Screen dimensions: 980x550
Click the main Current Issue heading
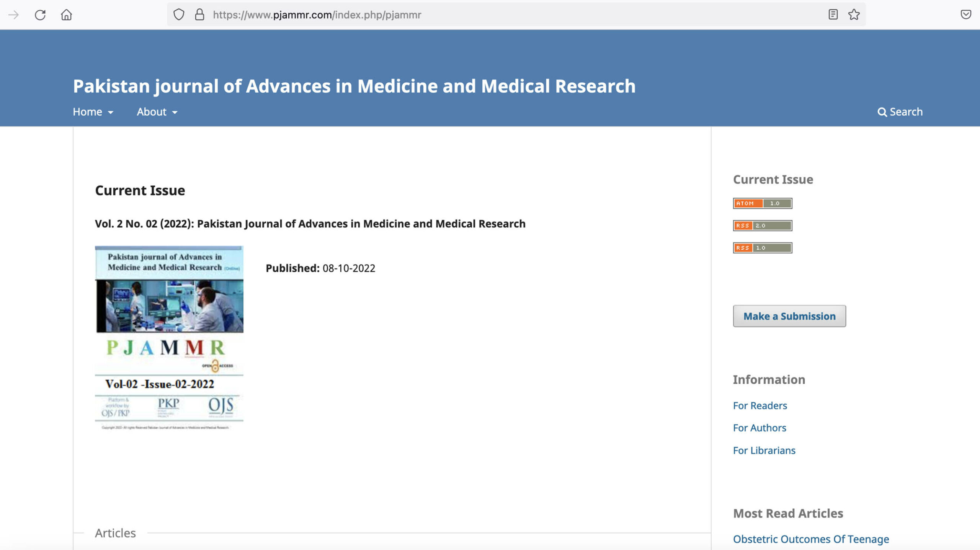pos(140,190)
